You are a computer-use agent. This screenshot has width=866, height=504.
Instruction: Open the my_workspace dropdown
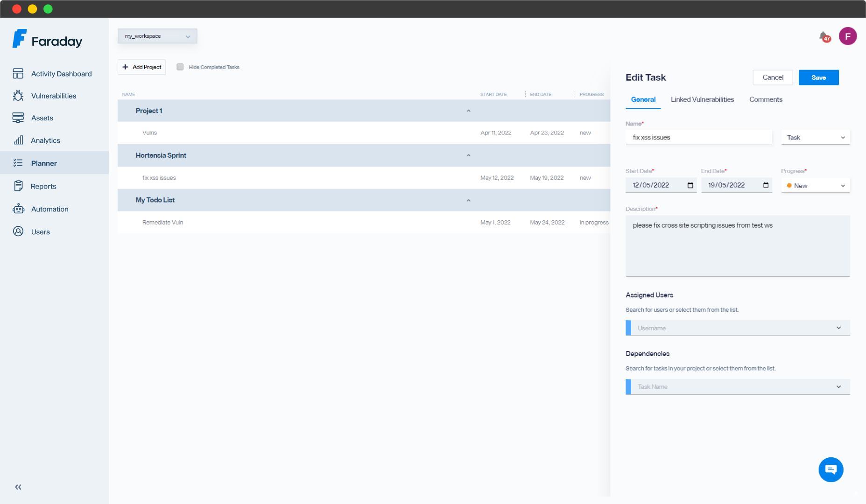tap(157, 36)
